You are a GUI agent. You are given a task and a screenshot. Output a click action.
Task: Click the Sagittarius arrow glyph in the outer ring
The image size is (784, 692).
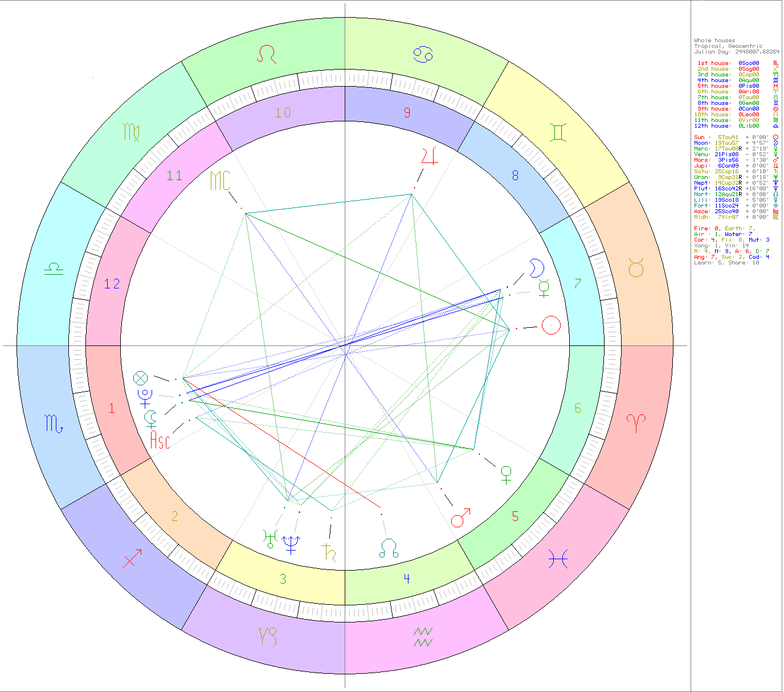(x=132, y=559)
